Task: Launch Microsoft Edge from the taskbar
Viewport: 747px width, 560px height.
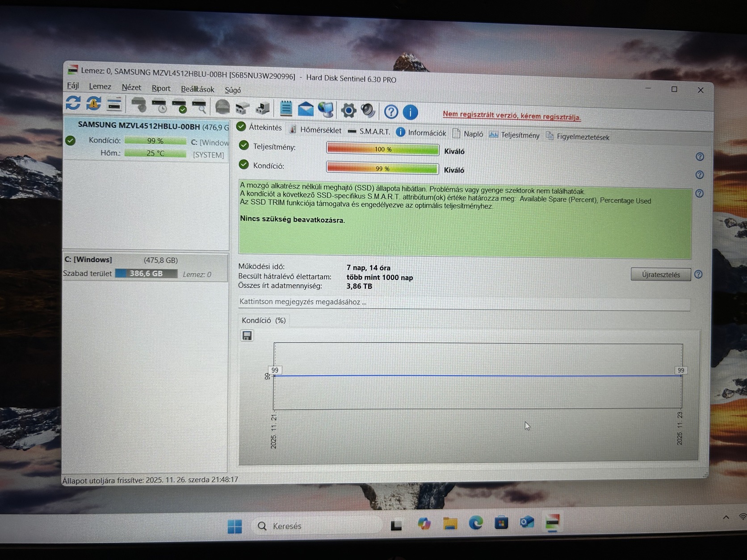Action: pyautogui.click(x=476, y=522)
